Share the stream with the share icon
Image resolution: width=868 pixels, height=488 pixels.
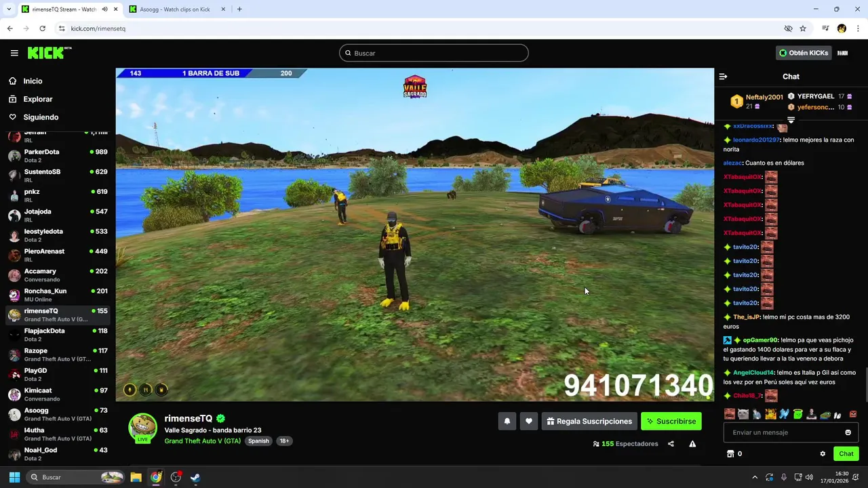point(671,444)
